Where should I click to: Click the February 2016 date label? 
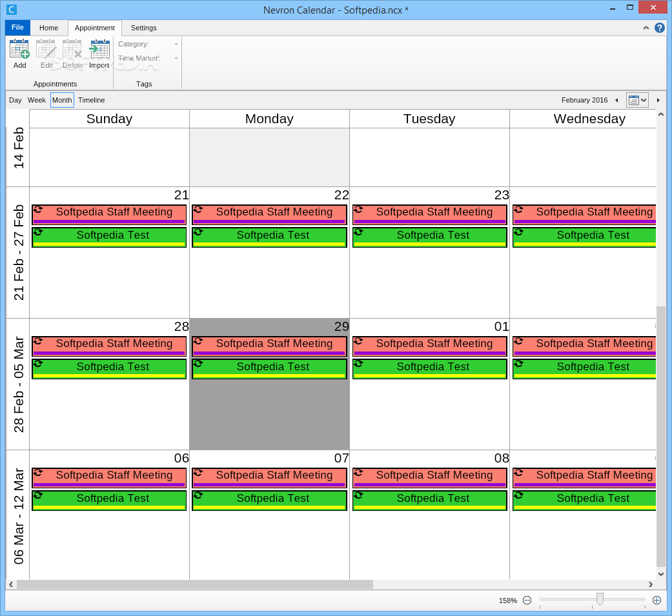pyautogui.click(x=585, y=100)
